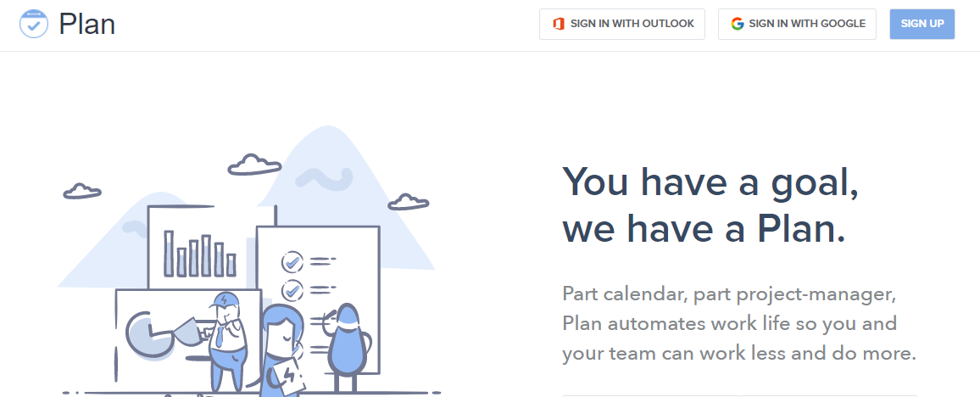The image size is (980, 397).
Task: Click the cloud at the far left
Action: 82,192
